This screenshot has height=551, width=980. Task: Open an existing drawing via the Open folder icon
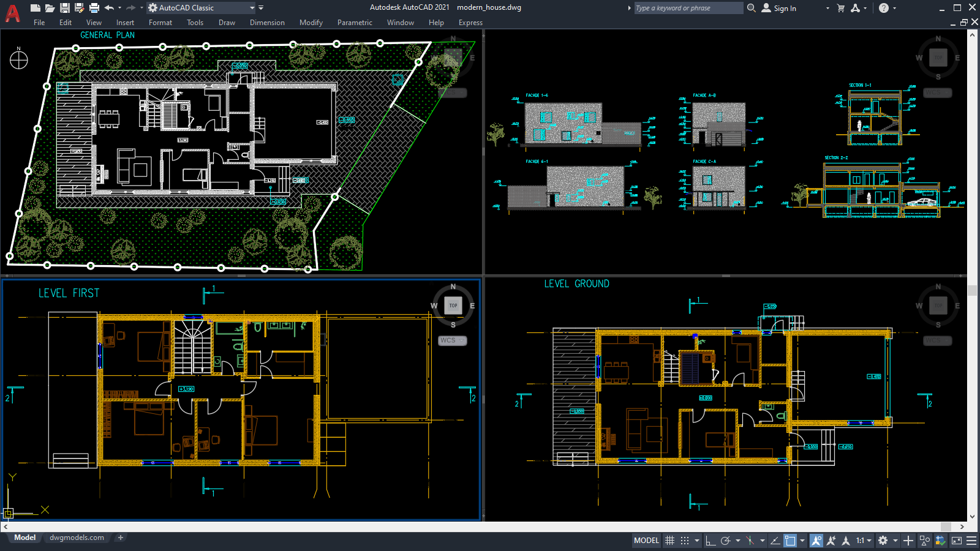pyautogui.click(x=49, y=7)
